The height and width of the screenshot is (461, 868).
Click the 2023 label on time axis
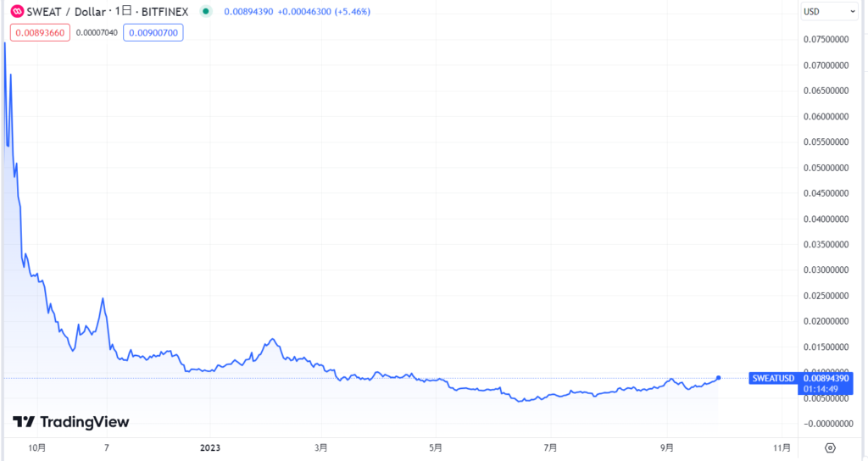click(209, 447)
